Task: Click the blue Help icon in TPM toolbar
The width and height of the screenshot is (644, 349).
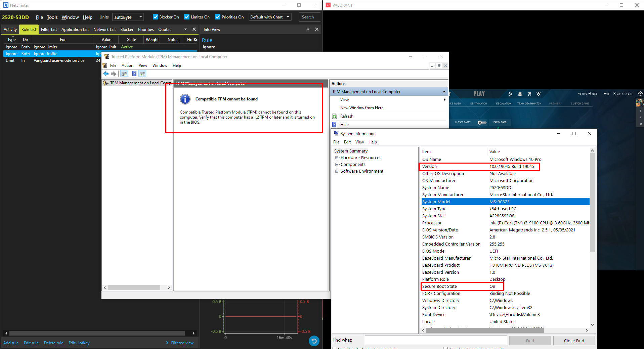Action: click(134, 74)
